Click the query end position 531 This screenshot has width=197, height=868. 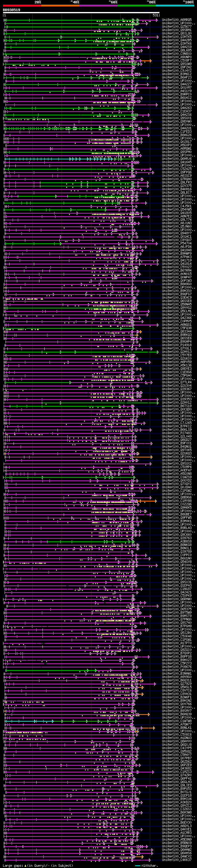(155, 15)
